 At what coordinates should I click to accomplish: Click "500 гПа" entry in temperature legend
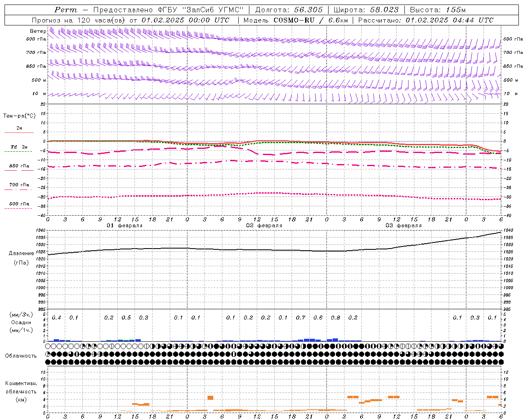coord(19,204)
